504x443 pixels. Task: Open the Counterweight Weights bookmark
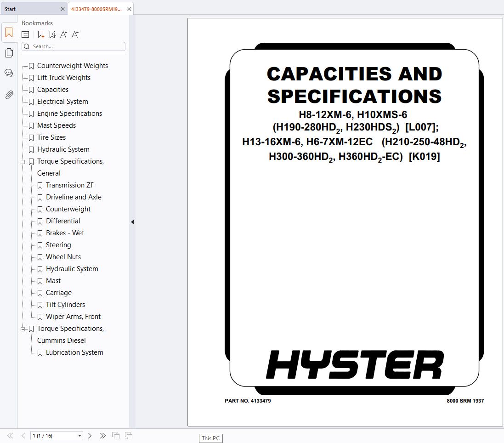pyautogui.click(x=72, y=66)
